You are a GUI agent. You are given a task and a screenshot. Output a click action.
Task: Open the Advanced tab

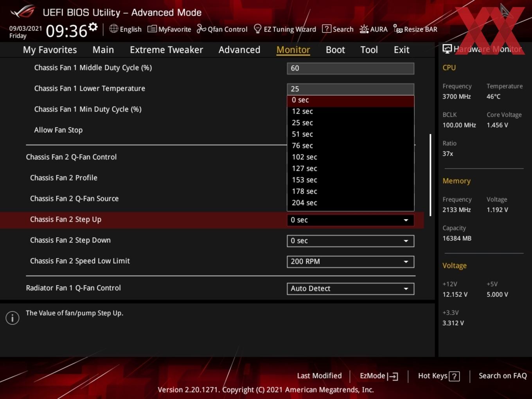click(239, 50)
